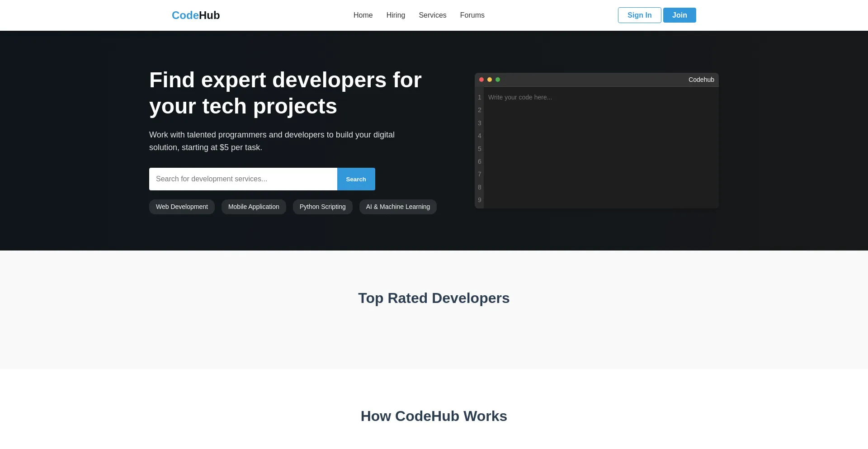This screenshot has height=449, width=868.
Task: Click the CodeHub logo
Action: pos(195,15)
